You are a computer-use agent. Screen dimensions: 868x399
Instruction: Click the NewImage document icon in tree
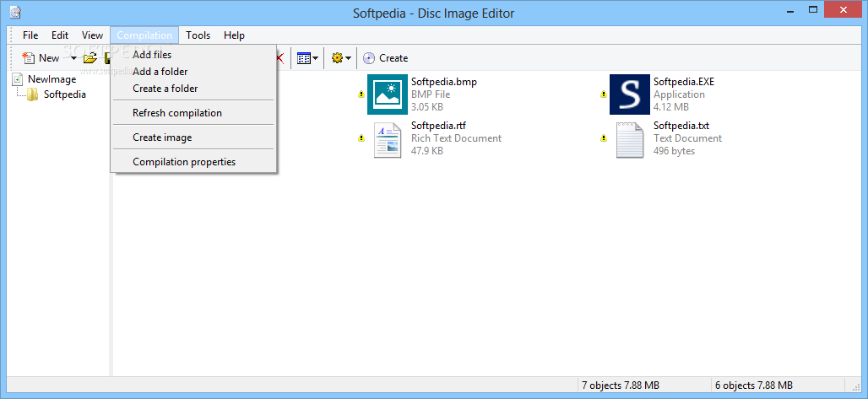pyautogui.click(x=19, y=79)
